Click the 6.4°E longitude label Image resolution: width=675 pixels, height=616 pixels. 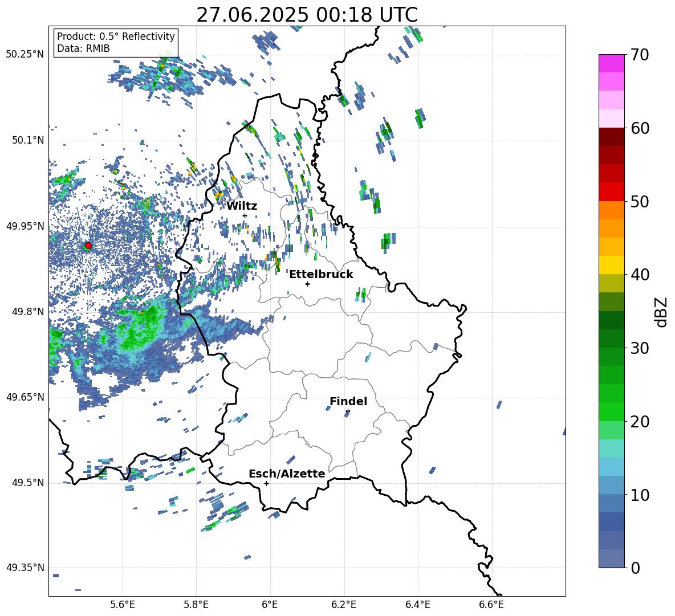(x=417, y=605)
